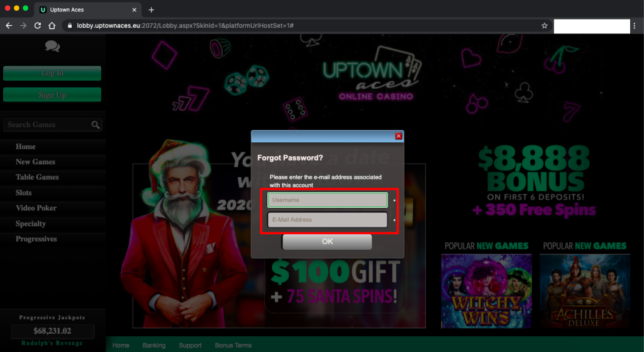This screenshot has height=352, width=644.
Task: Focus the Username field
Action: [327, 200]
